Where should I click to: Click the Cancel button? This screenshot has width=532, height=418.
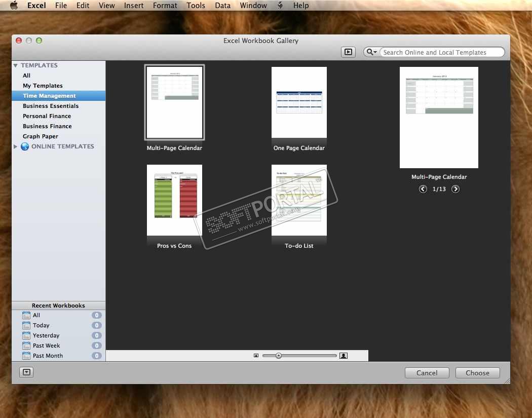tap(427, 373)
